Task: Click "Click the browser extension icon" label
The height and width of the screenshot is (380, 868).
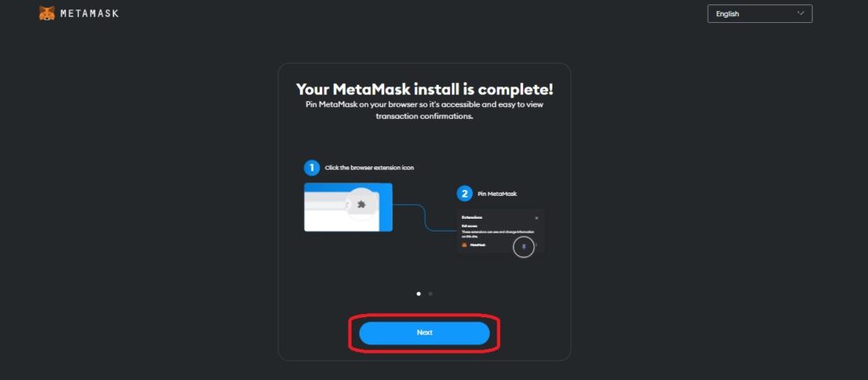Action: 370,168
